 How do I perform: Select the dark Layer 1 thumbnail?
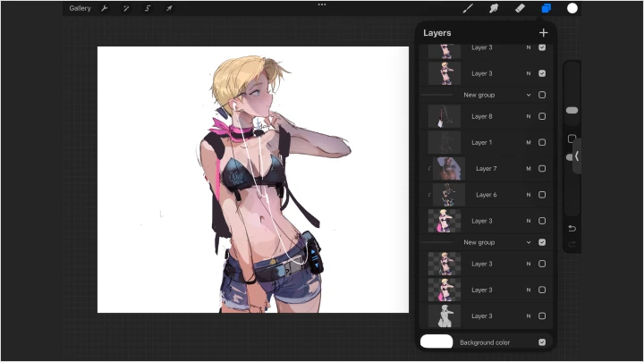click(x=445, y=142)
